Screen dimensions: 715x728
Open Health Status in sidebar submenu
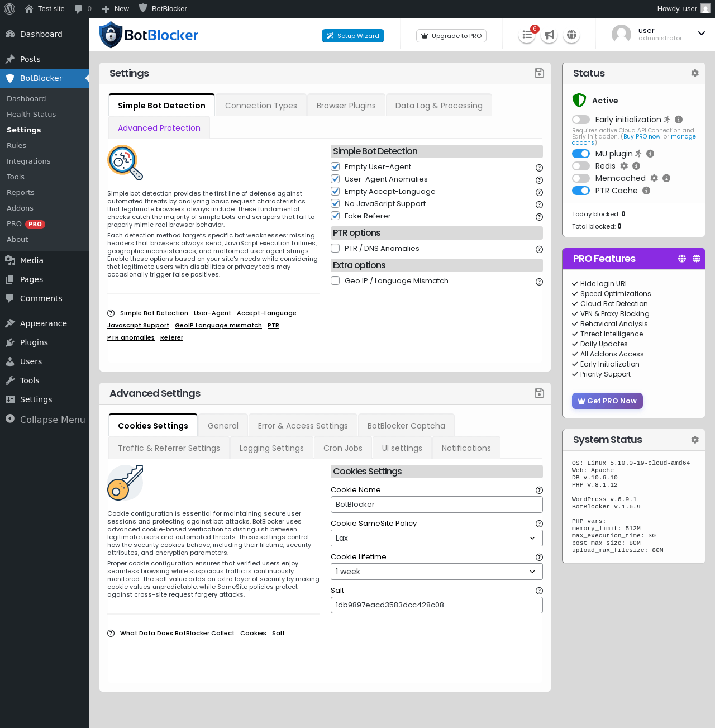point(31,114)
